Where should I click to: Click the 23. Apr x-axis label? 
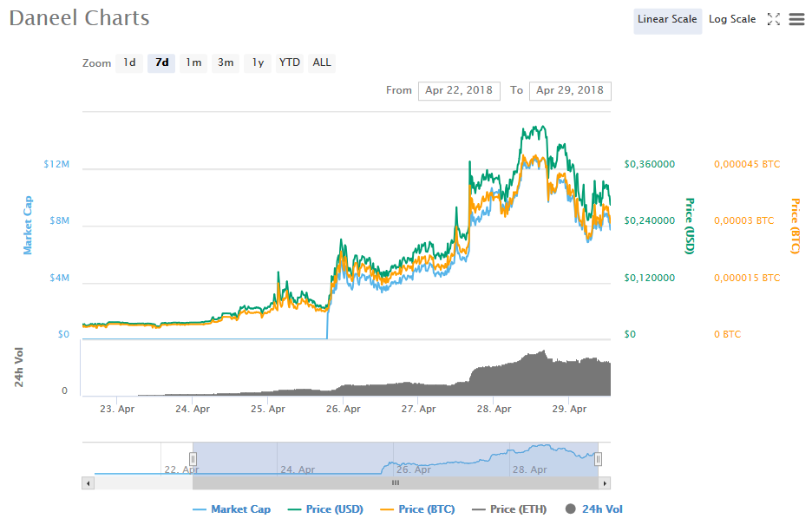coord(117,409)
